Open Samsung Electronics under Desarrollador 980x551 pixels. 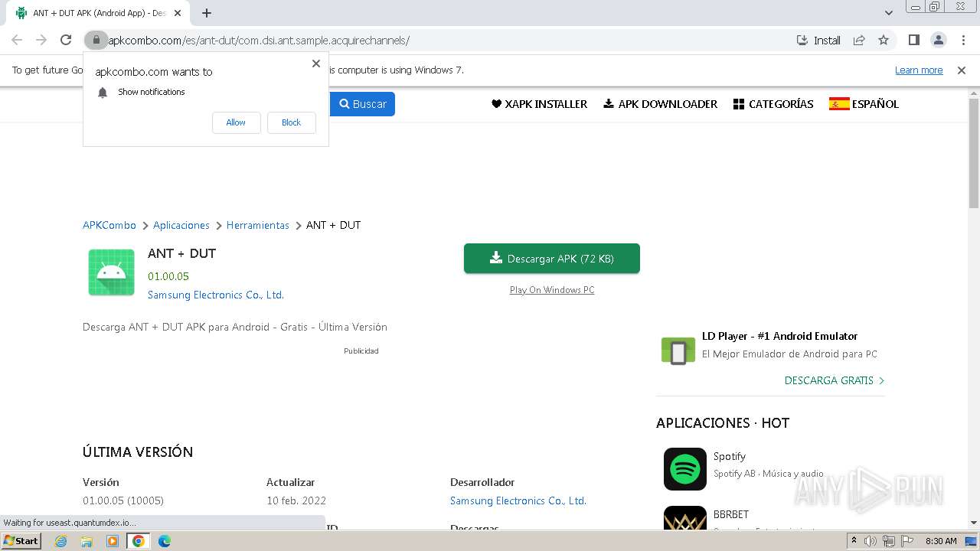tap(518, 500)
